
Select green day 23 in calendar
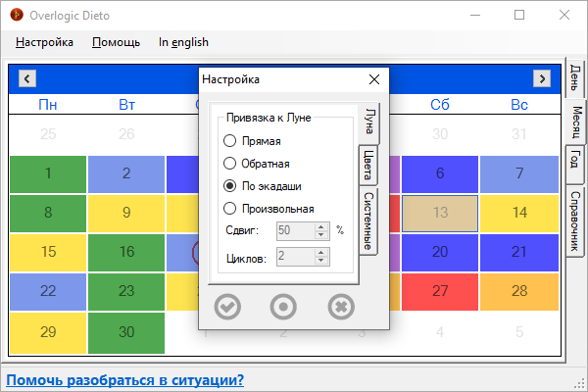126,291
